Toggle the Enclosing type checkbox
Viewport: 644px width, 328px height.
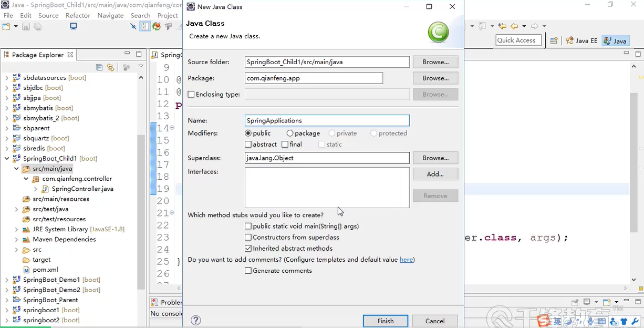[191, 95]
